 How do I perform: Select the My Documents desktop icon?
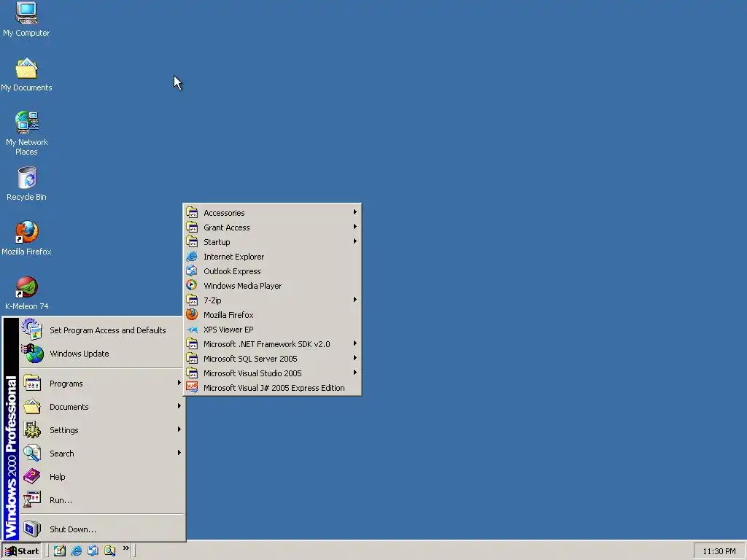pyautogui.click(x=26, y=75)
